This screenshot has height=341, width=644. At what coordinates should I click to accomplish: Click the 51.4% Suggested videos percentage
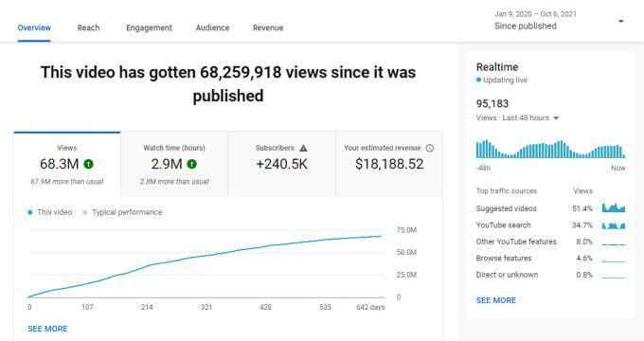pos(582,208)
